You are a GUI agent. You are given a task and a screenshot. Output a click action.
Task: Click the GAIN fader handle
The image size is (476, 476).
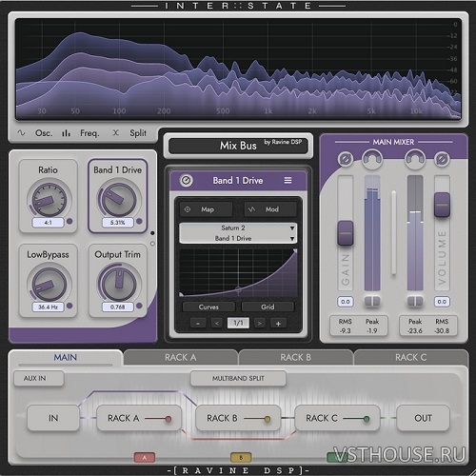(346, 233)
